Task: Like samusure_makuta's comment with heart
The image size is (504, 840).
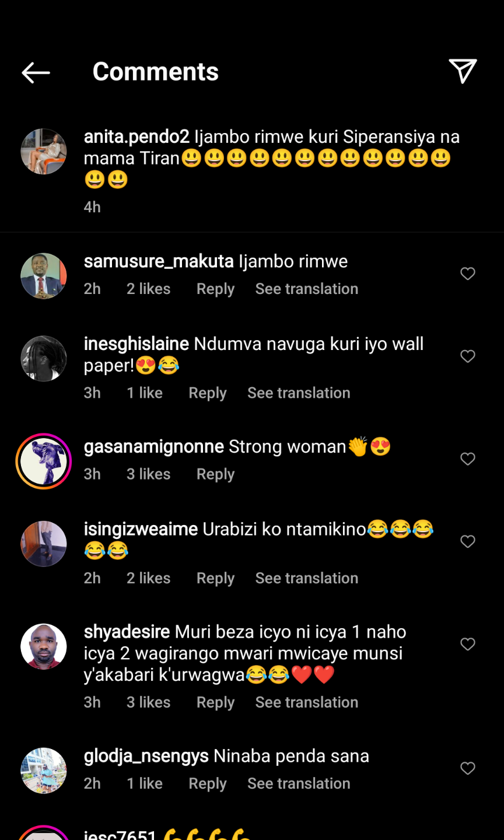Action: point(468,274)
